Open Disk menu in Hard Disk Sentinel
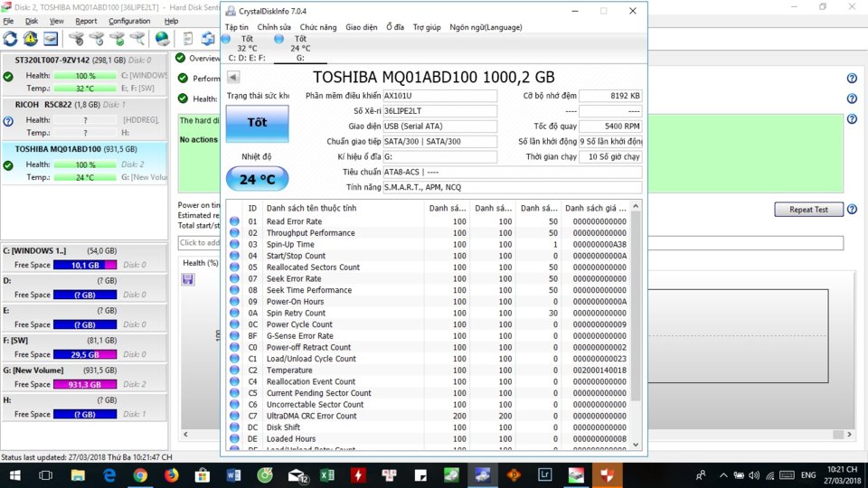 click(32, 21)
